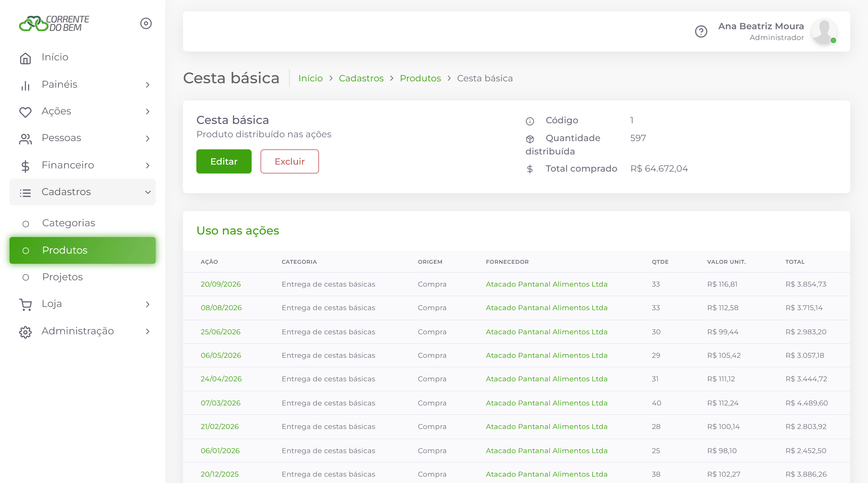Viewport: 868px width, 483px height.
Task: Open the action dated 20/09/2026
Action: pos(221,284)
